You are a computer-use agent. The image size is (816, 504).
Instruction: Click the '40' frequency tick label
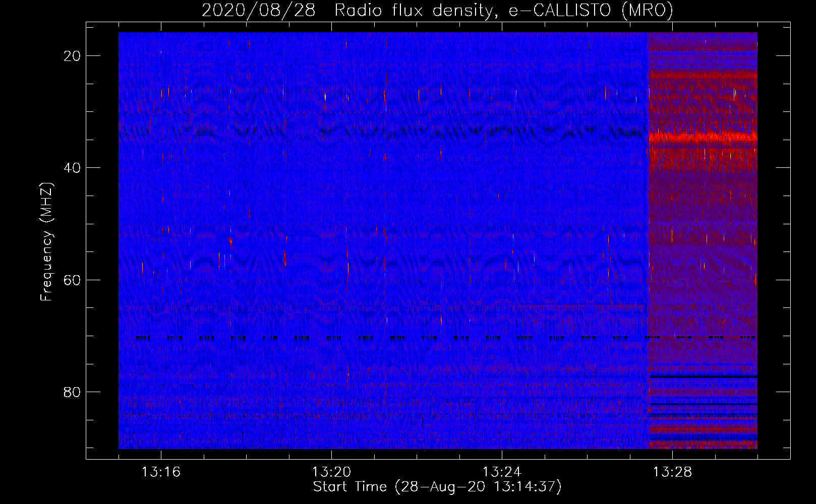[x=73, y=168]
